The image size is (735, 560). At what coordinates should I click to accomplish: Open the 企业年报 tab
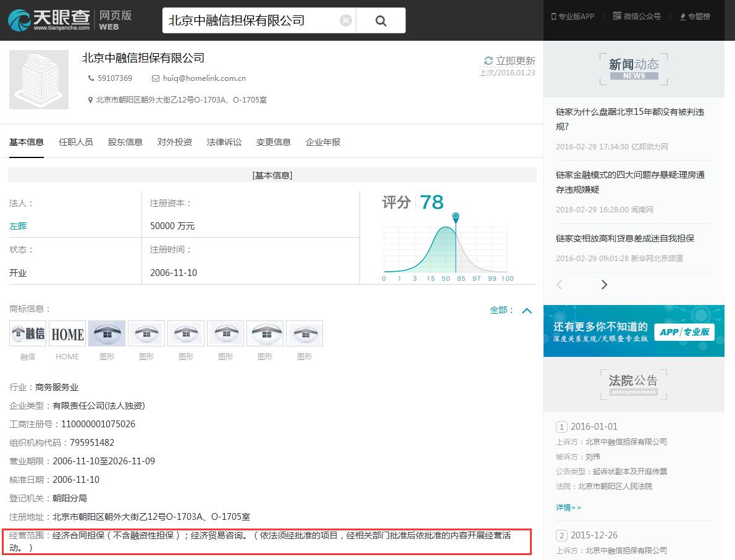click(x=323, y=142)
